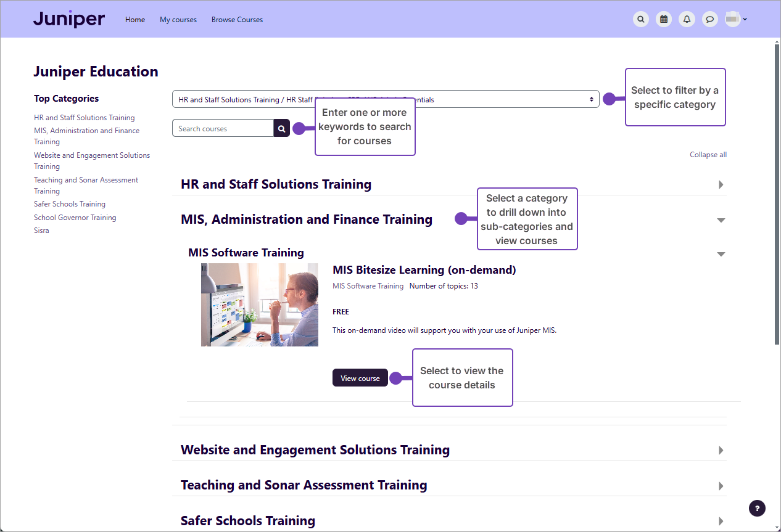781x532 pixels.
Task: Expand HR and Staff Solutions Training section
Action: pyautogui.click(x=721, y=184)
